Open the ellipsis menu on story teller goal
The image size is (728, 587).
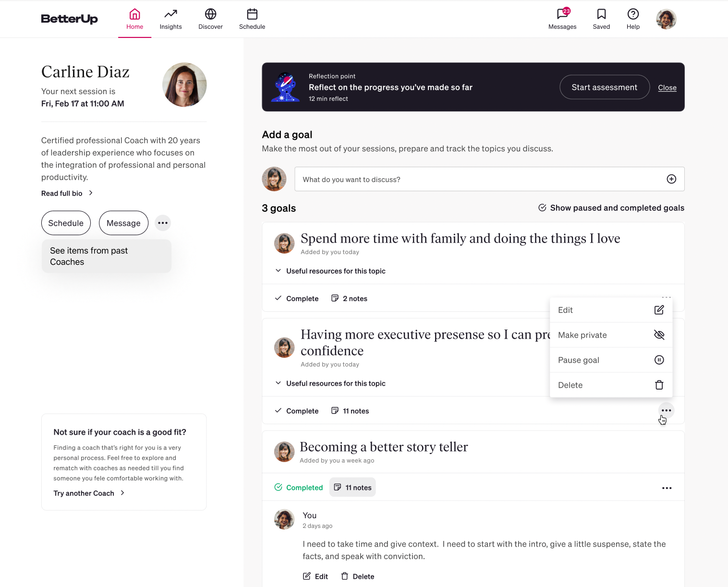667,488
